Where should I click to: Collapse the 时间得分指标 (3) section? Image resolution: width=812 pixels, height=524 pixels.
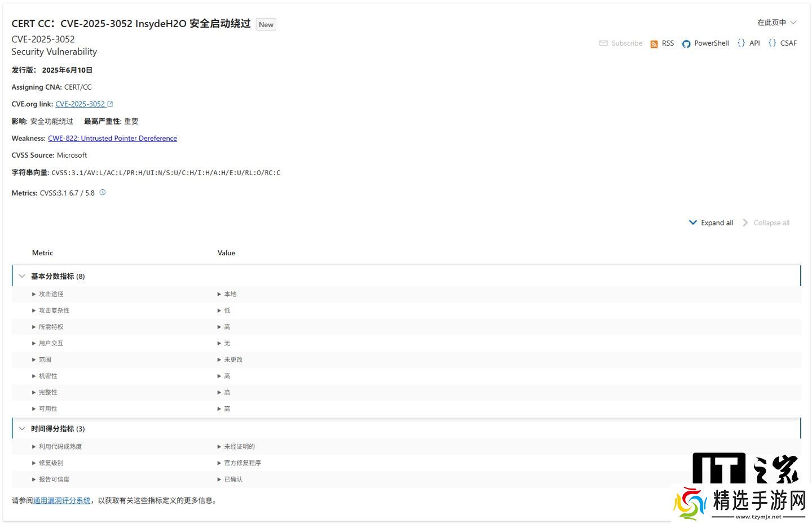pyautogui.click(x=23, y=429)
